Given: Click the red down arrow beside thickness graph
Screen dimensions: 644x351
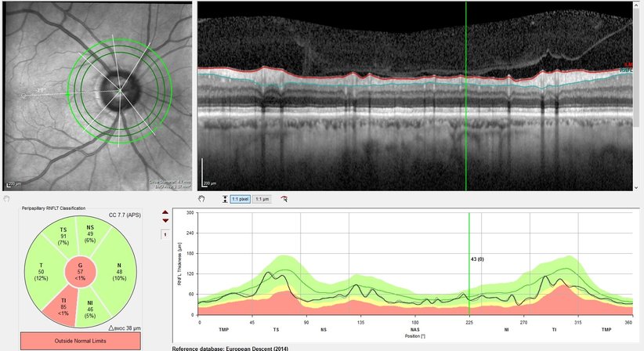Looking at the screenshot, I should (165, 221).
